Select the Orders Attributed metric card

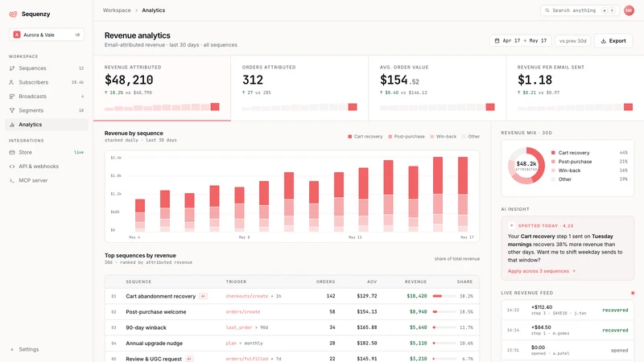(x=299, y=88)
